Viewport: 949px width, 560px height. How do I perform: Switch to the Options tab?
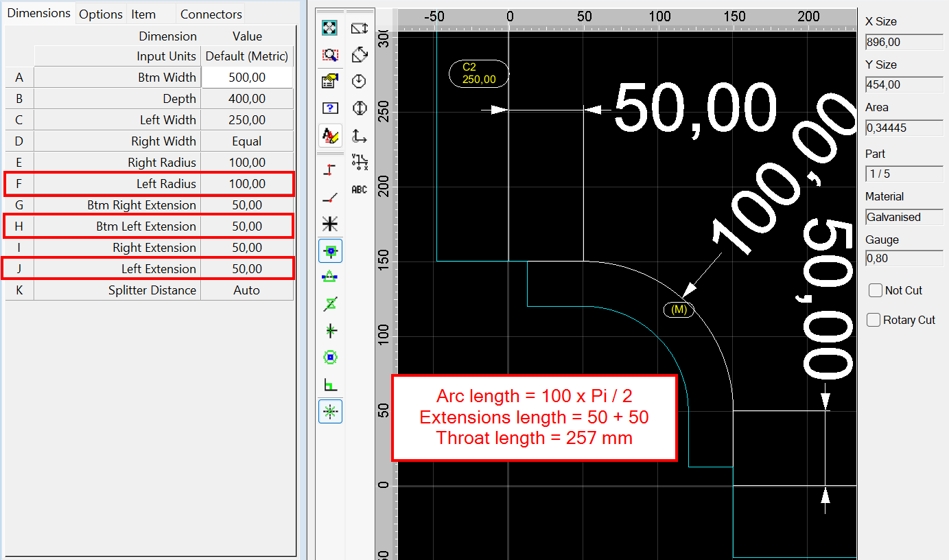click(x=101, y=14)
